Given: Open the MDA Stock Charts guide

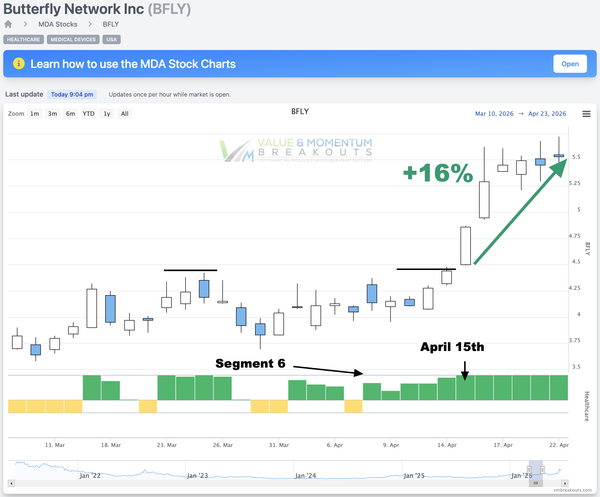Looking at the screenshot, I should pyautogui.click(x=570, y=64).
